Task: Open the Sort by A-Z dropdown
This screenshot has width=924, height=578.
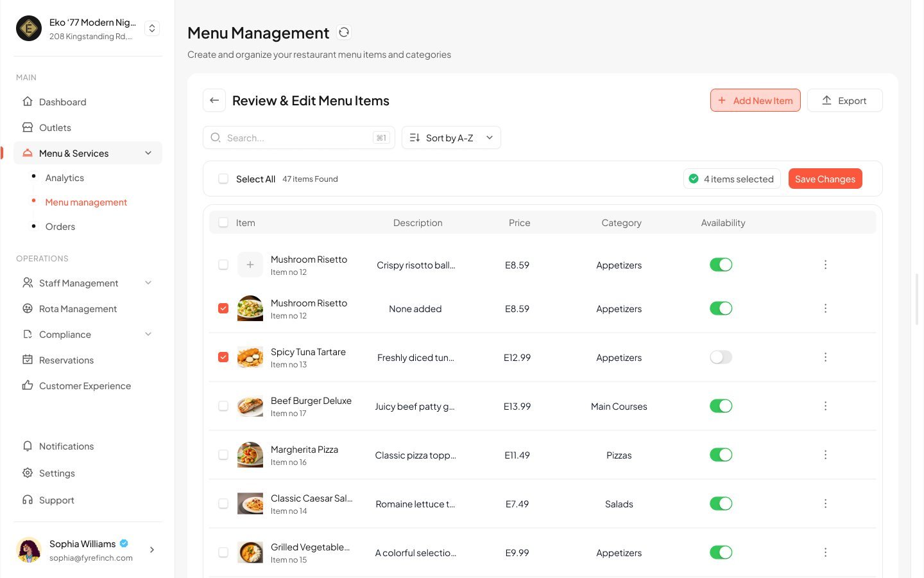Action: point(451,137)
